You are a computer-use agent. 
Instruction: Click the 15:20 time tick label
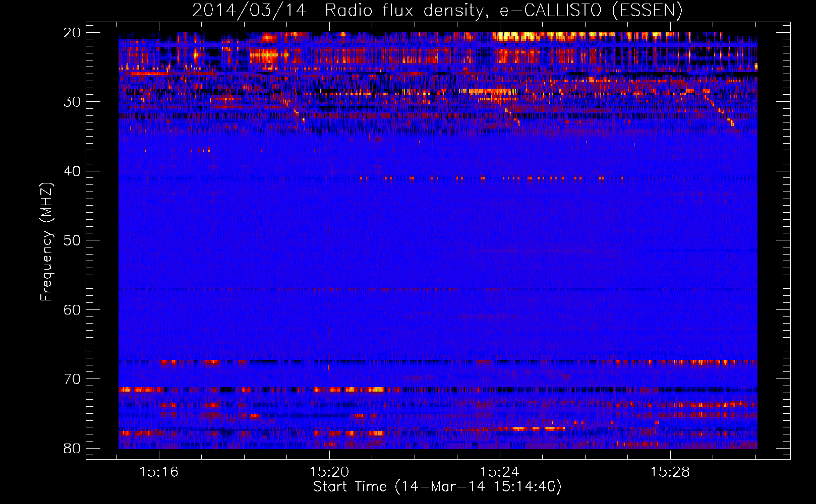click(329, 472)
